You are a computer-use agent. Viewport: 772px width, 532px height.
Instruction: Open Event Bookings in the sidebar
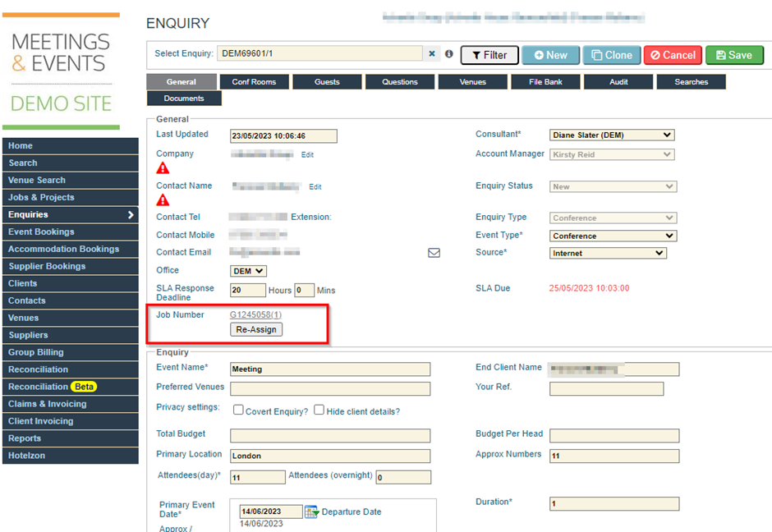click(x=71, y=232)
